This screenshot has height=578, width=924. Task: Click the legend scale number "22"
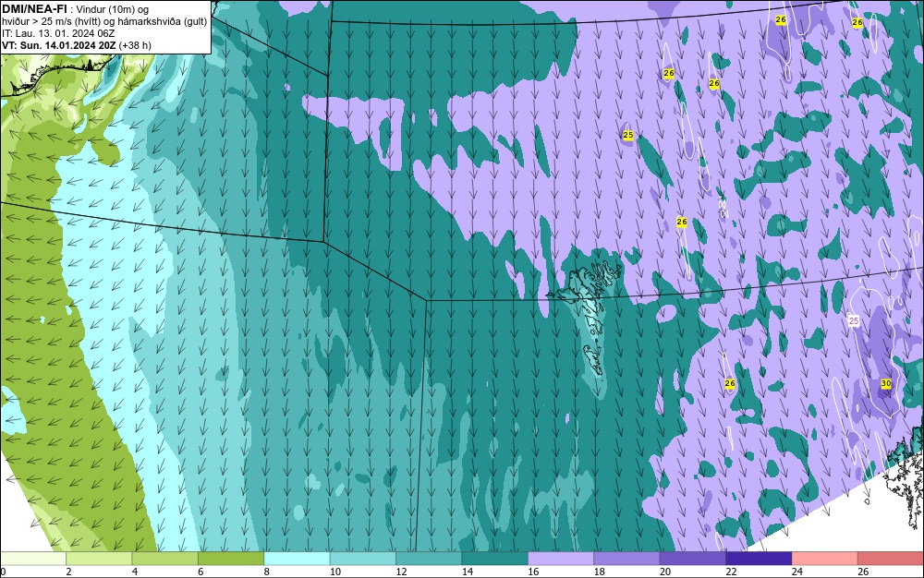tap(731, 572)
